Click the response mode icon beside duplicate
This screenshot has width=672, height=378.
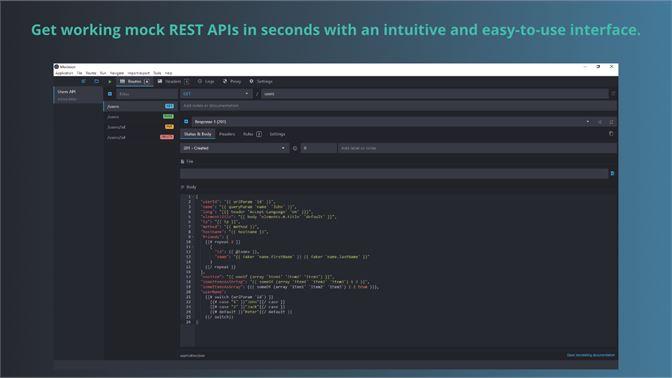tap(612, 122)
